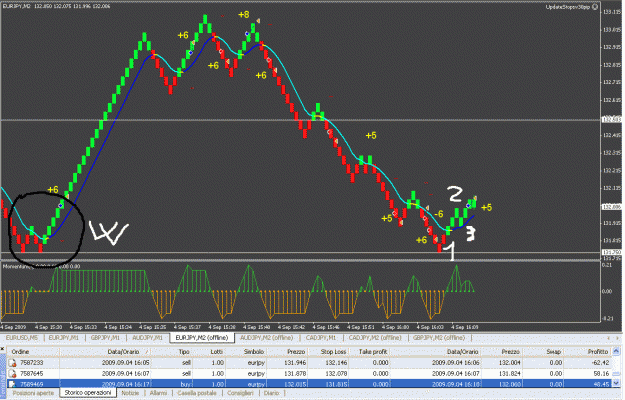Click the order icon beside 7589469

(12, 384)
